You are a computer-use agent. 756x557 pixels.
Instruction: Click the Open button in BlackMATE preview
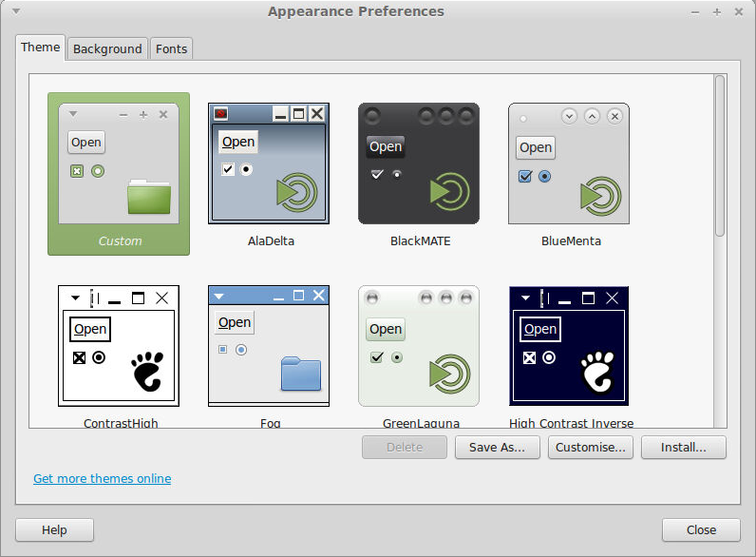pos(386,146)
